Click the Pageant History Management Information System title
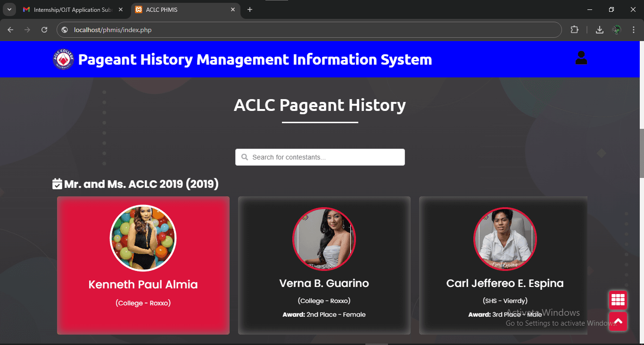 pos(255,59)
